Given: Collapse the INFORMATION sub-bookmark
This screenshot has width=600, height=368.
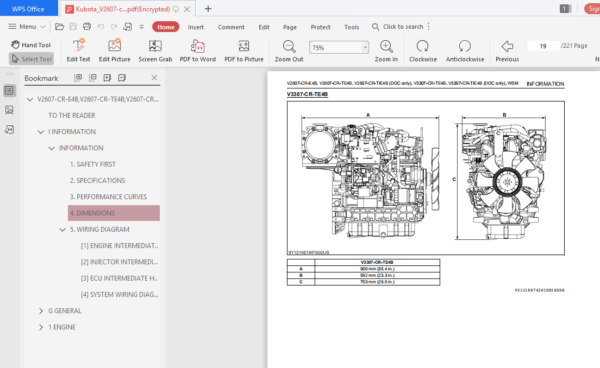Looking at the screenshot, I should pos(51,148).
